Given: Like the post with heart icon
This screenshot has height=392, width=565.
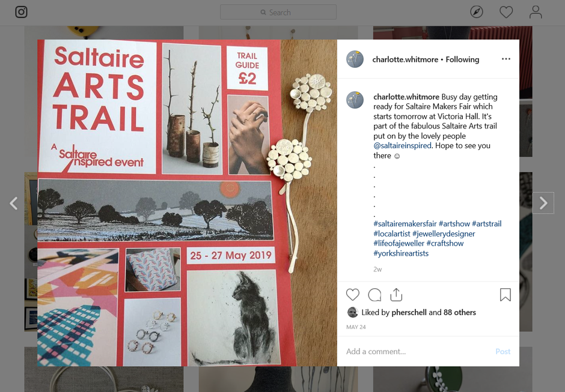Looking at the screenshot, I should pyautogui.click(x=352, y=294).
